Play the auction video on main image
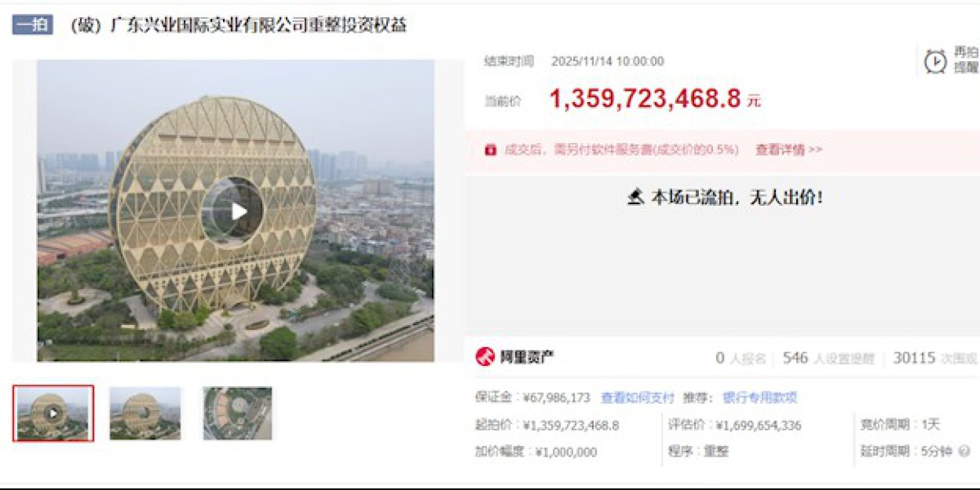Image resolution: width=980 pixels, height=490 pixels. click(x=238, y=211)
